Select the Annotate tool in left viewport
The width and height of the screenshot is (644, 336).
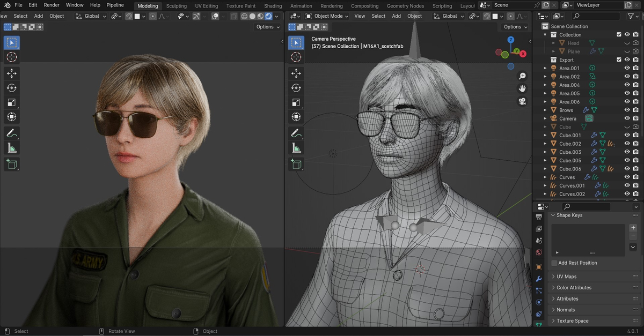click(11, 133)
